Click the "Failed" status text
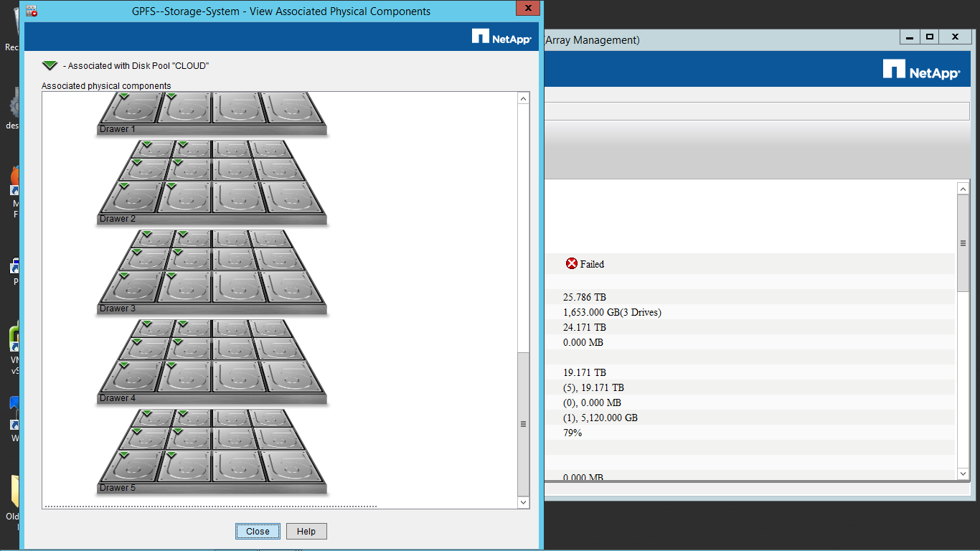Image resolution: width=980 pixels, height=551 pixels. point(592,264)
